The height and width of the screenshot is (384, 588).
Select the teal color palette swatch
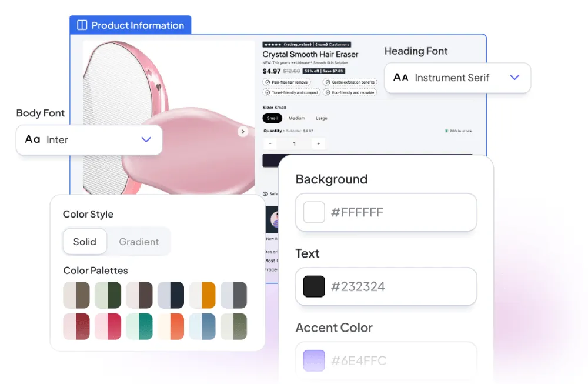tap(139, 326)
